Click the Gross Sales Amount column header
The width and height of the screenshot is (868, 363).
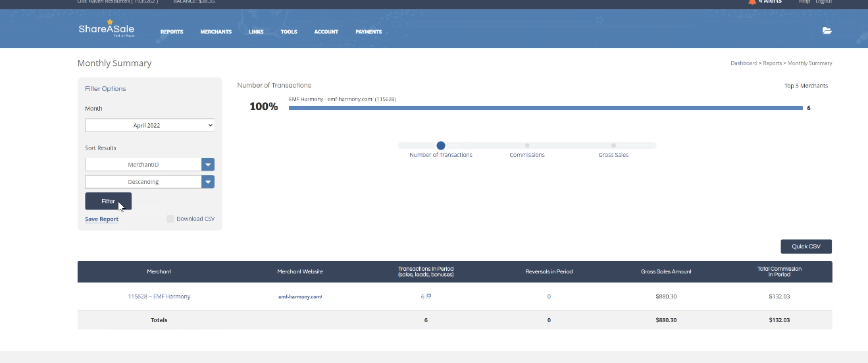click(x=666, y=271)
